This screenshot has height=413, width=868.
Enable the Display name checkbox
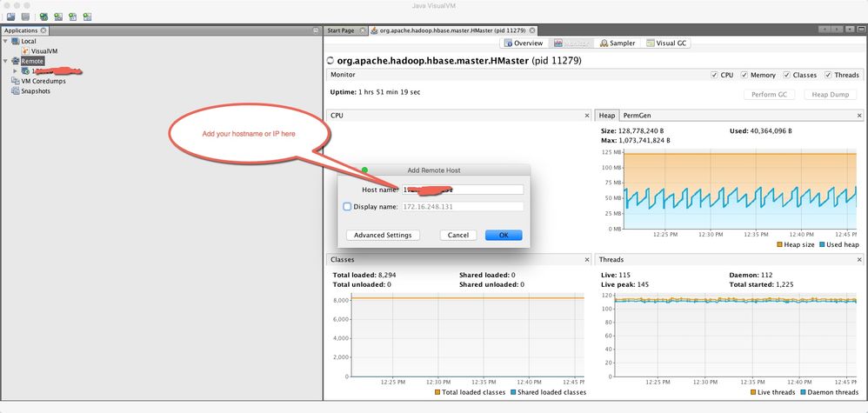pos(347,207)
